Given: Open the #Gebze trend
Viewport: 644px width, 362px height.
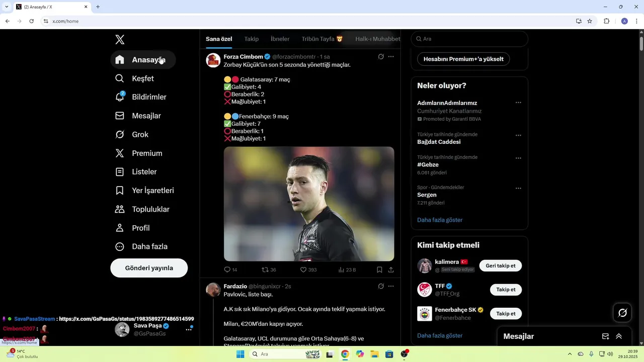Looking at the screenshot, I should click(428, 164).
